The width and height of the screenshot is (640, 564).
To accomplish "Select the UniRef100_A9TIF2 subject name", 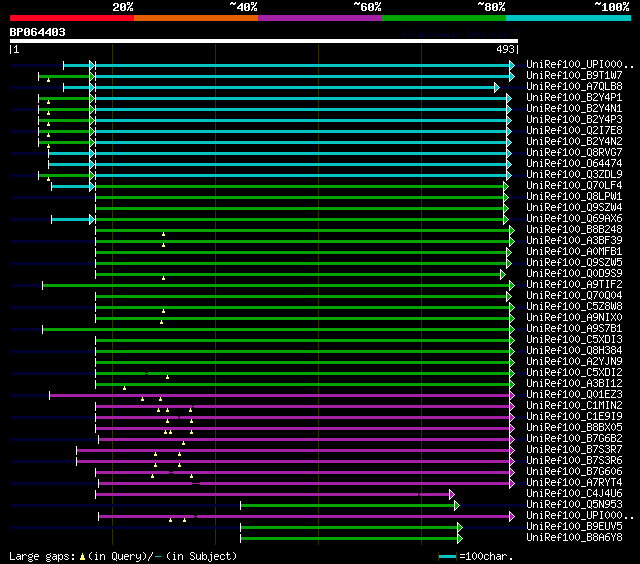I will tap(574, 285).
